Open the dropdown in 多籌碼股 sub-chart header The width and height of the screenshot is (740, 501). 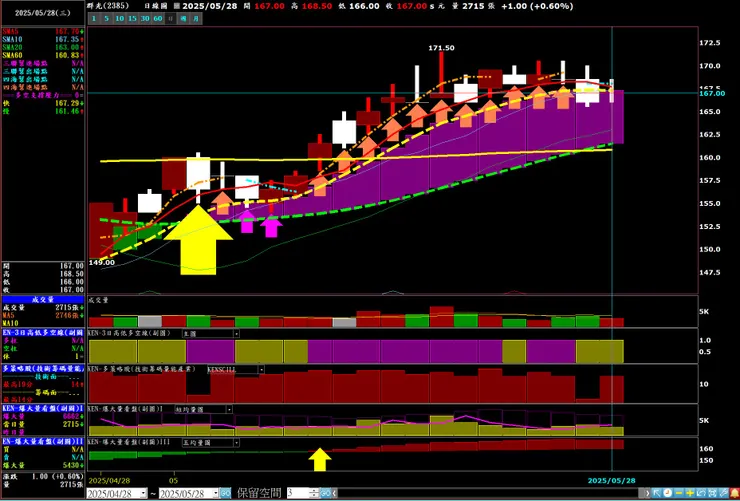pyautogui.click(x=261, y=369)
